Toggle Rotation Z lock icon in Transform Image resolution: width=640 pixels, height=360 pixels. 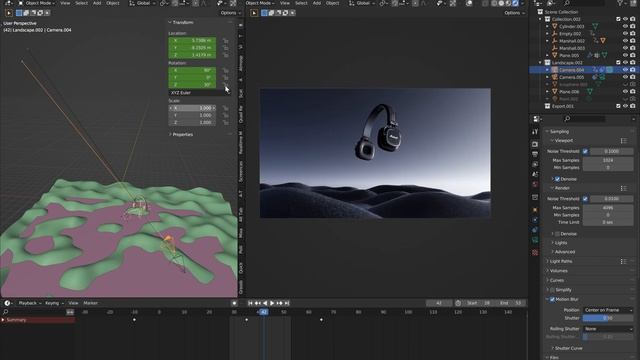225,84
